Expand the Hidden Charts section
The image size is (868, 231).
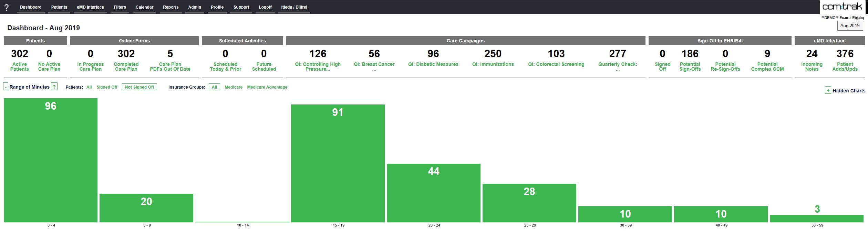[828, 91]
